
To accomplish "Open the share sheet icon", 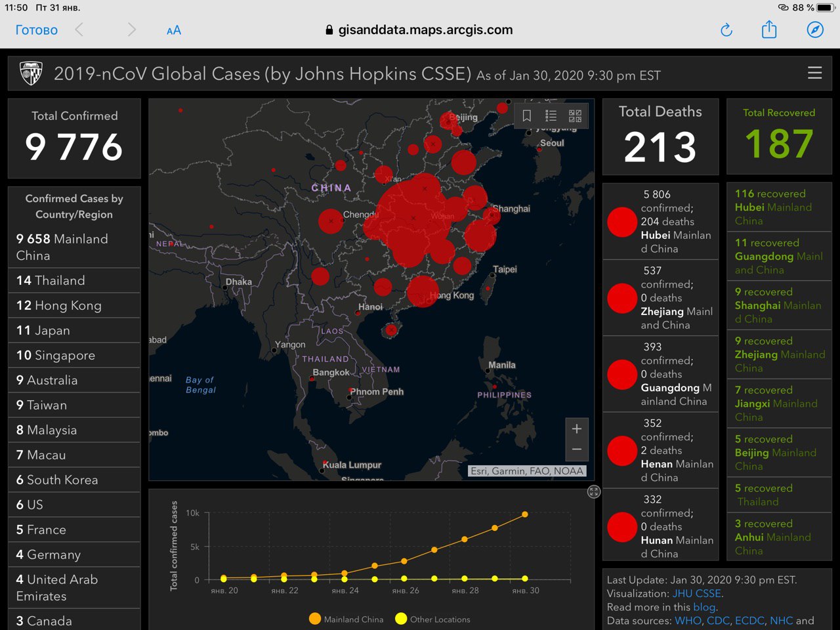I will pos(769,30).
